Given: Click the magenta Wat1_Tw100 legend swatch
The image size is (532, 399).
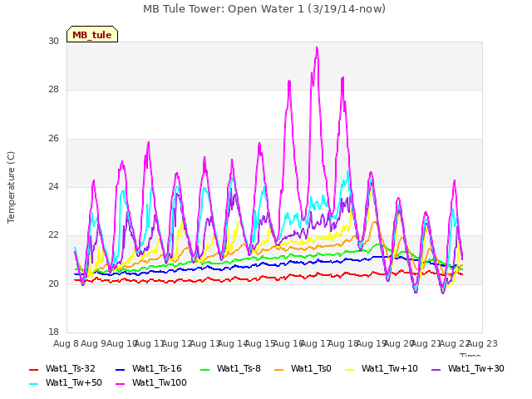Looking at the screenshot, I should pyautogui.click(x=120, y=384).
